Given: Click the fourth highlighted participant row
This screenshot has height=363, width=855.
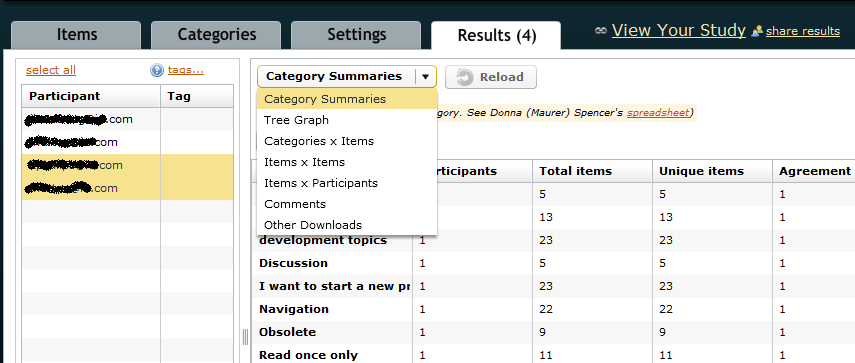Looking at the screenshot, I should point(128,188).
